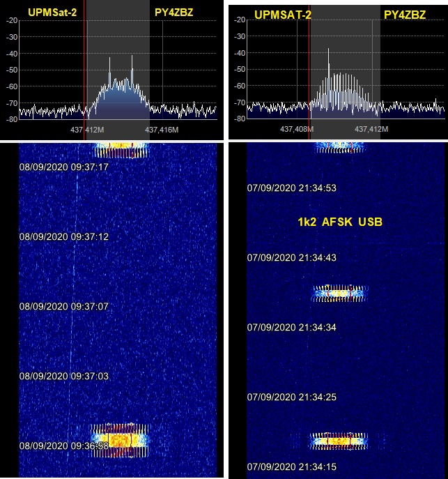Click the -40 dB scale label in right spectrum
448x479 pixels.
click(240, 53)
